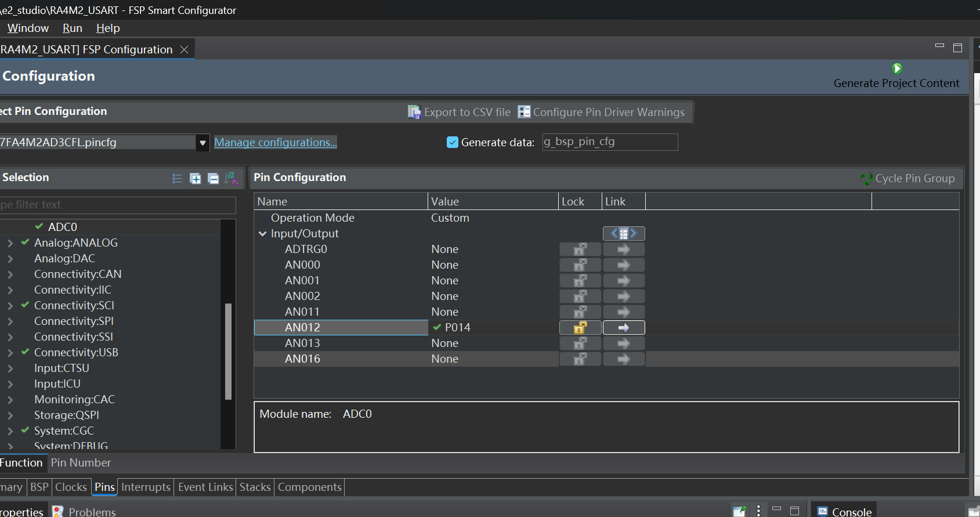Open the pincfg configuration dropdown

point(202,142)
